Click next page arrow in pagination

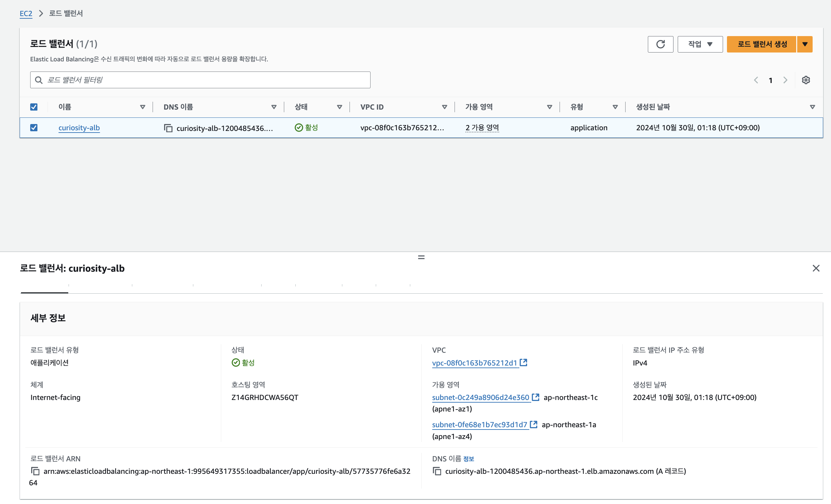coord(785,80)
